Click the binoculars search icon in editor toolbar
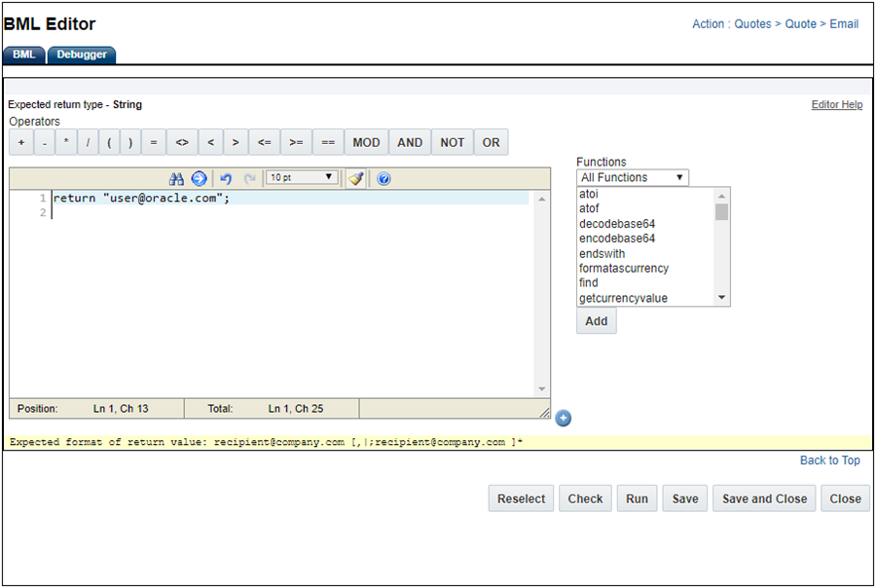This screenshot has height=588, width=876. click(176, 178)
